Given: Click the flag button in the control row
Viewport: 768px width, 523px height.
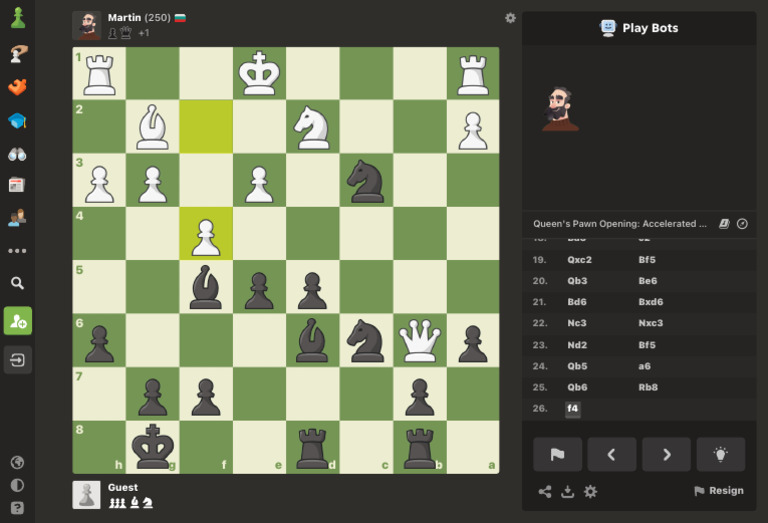Looking at the screenshot, I should (x=557, y=454).
